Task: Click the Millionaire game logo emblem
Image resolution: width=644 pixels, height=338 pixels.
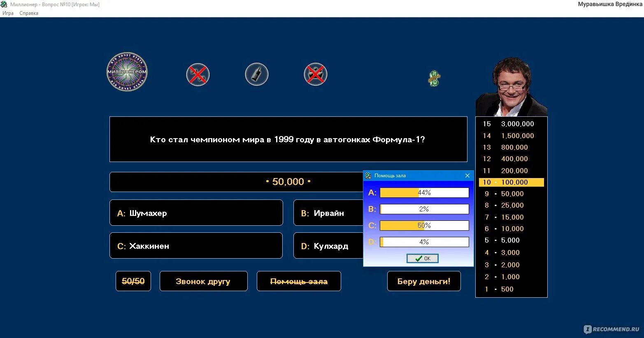Action: coord(127,72)
